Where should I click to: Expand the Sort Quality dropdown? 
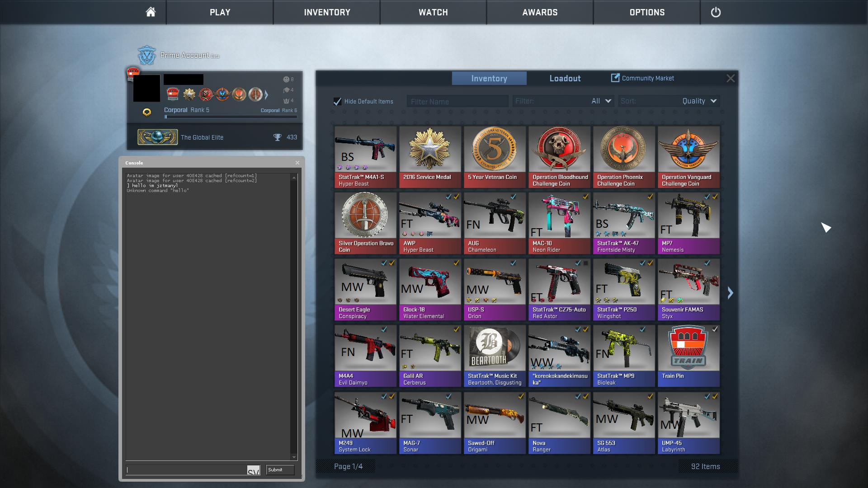669,101
